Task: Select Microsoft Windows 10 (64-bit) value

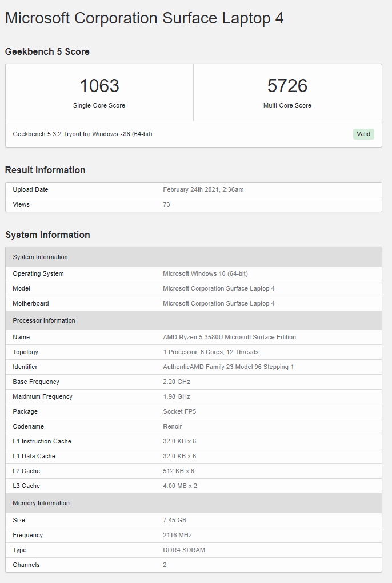Action: click(205, 273)
